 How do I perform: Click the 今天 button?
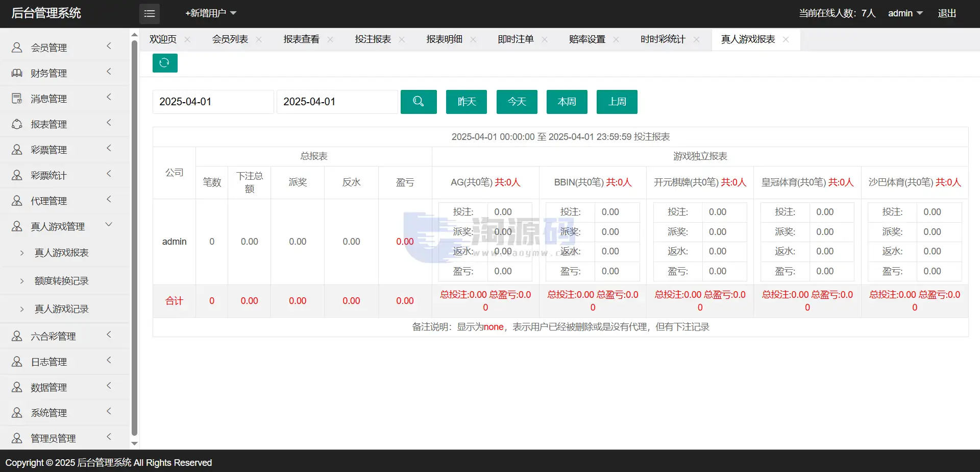point(517,102)
